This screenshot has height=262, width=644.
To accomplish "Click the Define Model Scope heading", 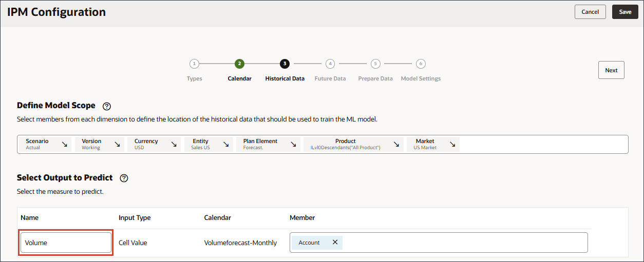I will point(56,106).
